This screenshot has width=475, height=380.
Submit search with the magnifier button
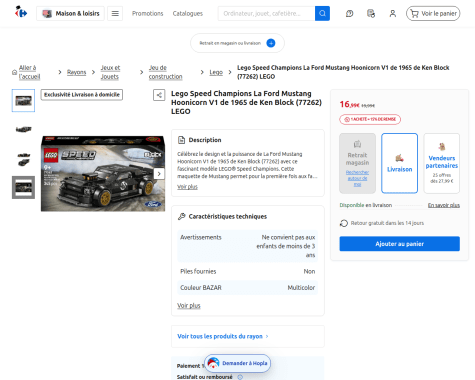coord(322,14)
